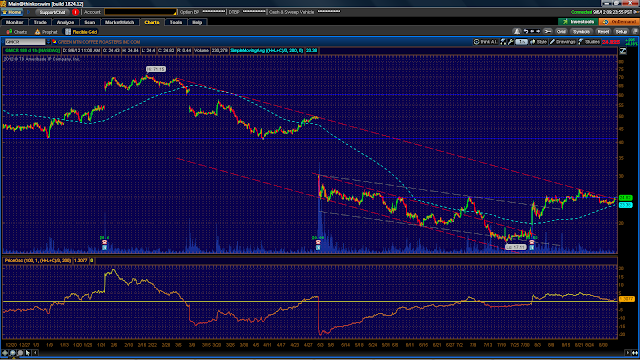Switch to the Trade tab
Image resolution: width=640 pixels, height=360 pixels.
click(x=40, y=22)
